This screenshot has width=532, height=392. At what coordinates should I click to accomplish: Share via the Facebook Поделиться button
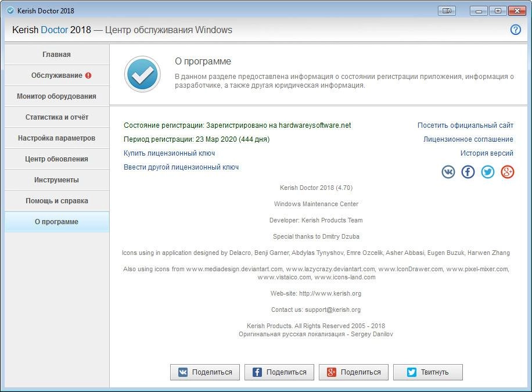click(279, 372)
